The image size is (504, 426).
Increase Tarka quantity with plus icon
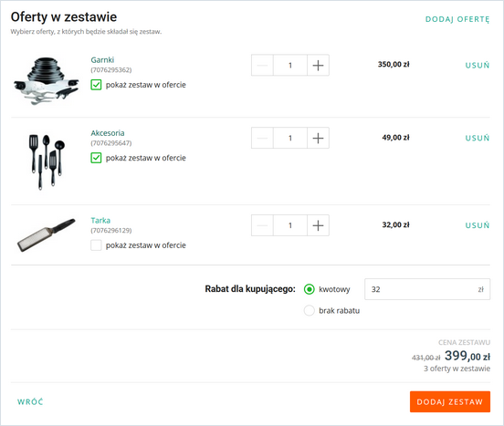318,225
